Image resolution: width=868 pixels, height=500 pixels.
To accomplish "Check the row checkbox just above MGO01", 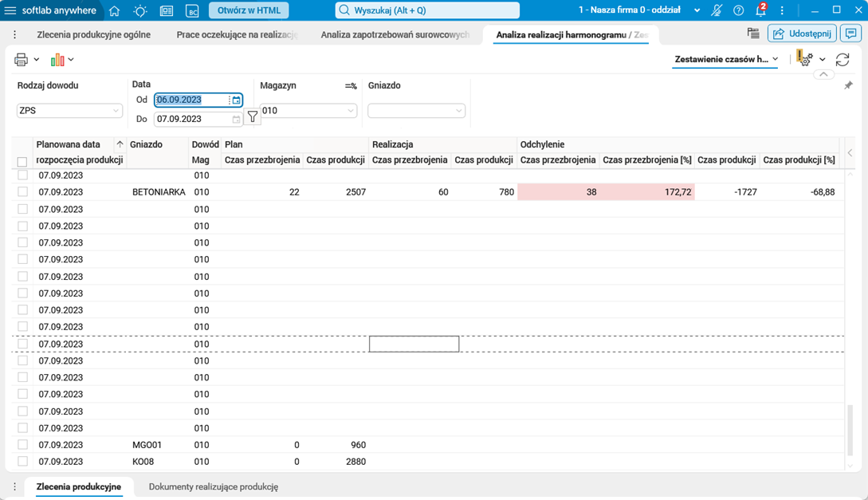I will pos(22,427).
